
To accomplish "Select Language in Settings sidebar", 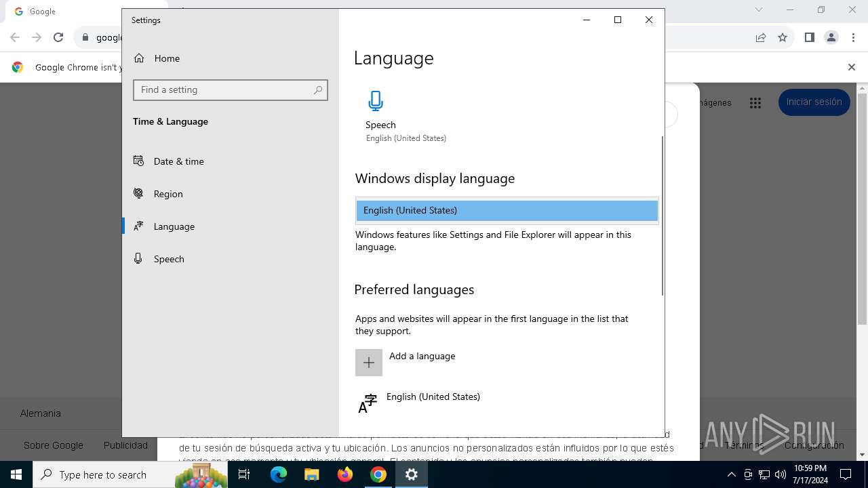I will click(x=231, y=226).
